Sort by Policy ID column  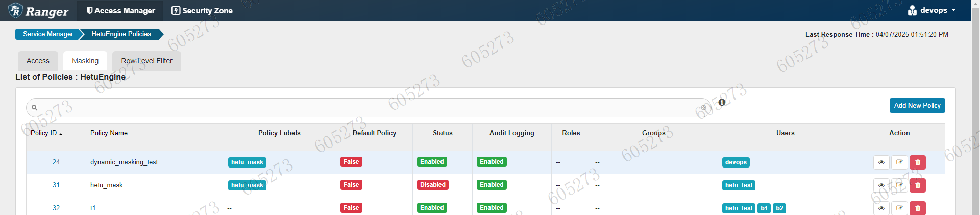[46, 133]
